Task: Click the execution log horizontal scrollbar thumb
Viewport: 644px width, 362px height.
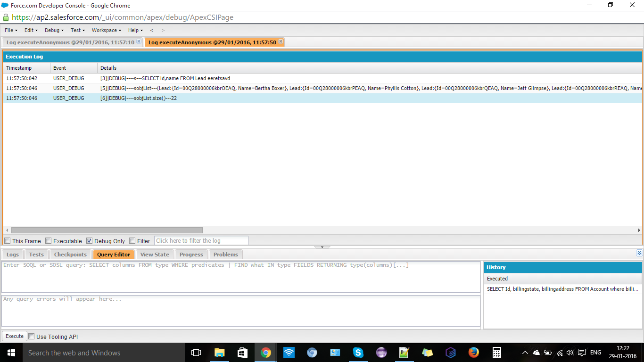Action: (x=107, y=230)
